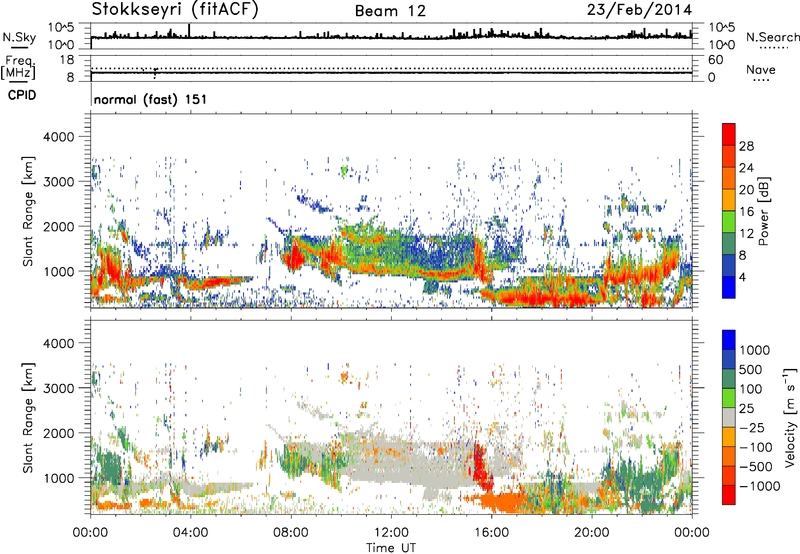Click the 'N.Sky' label
This screenshot has height=554, width=800.
19,38
